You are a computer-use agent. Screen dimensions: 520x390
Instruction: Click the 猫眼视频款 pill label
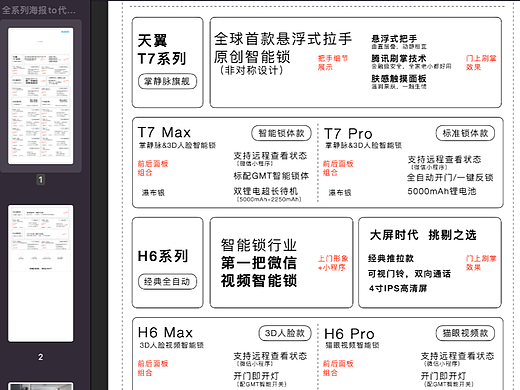(x=465, y=333)
